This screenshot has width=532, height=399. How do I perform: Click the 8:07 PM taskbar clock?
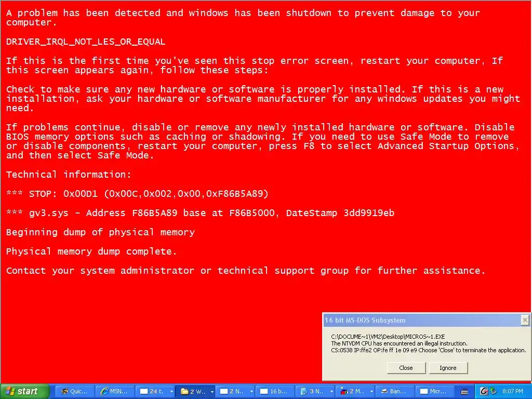(512, 391)
